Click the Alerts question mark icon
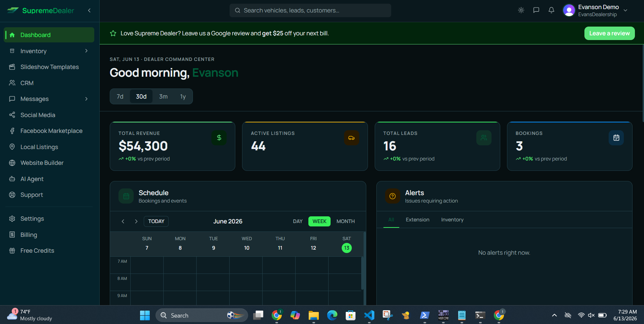The height and width of the screenshot is (324, 644). 393,196
